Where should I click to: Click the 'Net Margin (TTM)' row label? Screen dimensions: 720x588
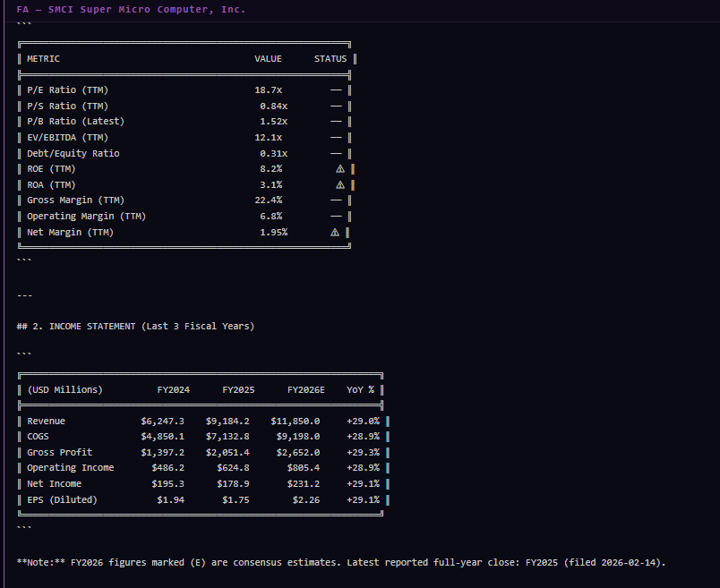click(70, 233)
